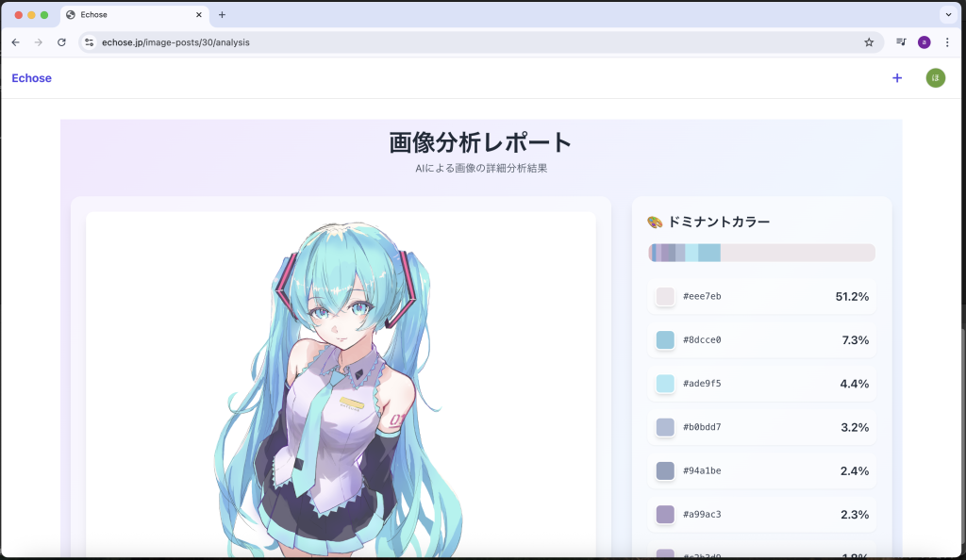Click the plus icon to create post

tap(896, 78)
